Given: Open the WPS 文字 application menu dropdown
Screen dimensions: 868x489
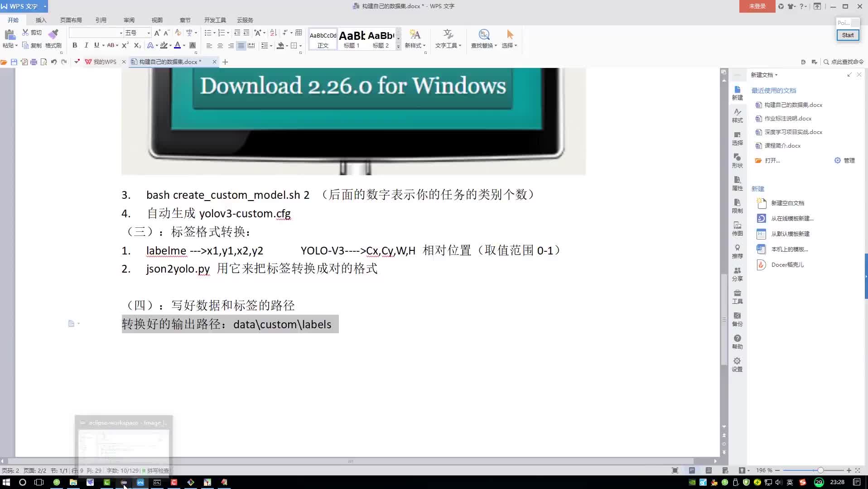Looking at the screenshot, I should click(45, 6).
